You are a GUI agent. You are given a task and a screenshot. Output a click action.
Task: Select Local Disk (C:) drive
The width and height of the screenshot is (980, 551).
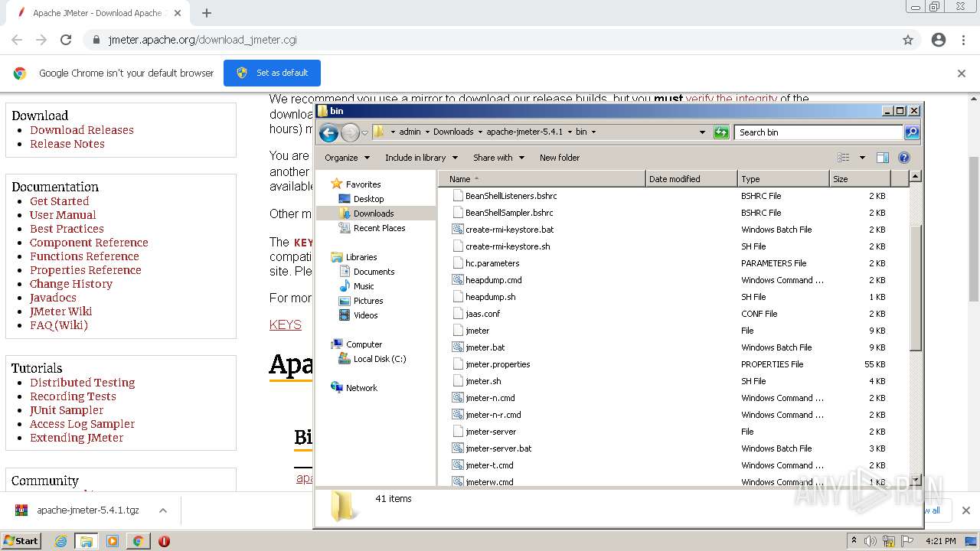(380, 359)
